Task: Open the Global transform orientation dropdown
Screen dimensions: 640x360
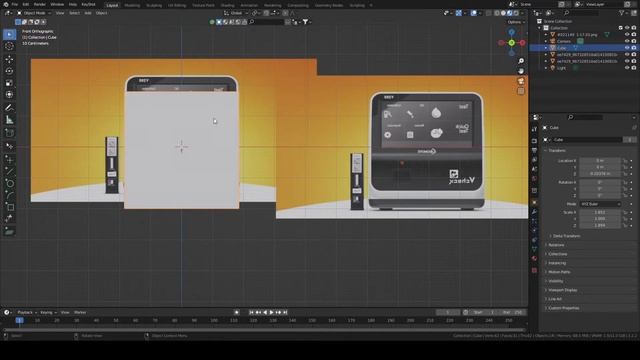Action: pos(236,13)
